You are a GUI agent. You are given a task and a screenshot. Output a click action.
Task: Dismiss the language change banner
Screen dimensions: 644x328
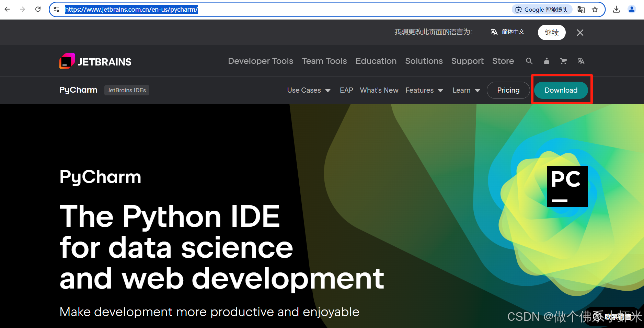580,33
